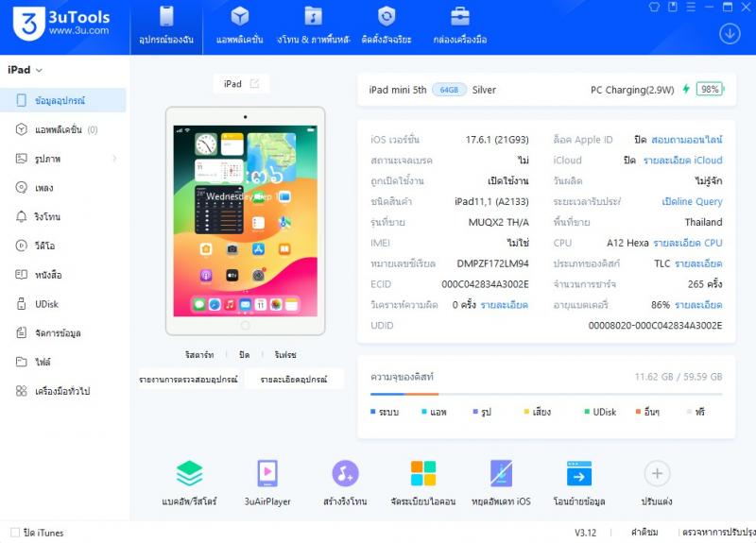Viewport: 756px width, 543px height.
Task: Open skin t-shirt icon in title bar
Action: (654, 7)
